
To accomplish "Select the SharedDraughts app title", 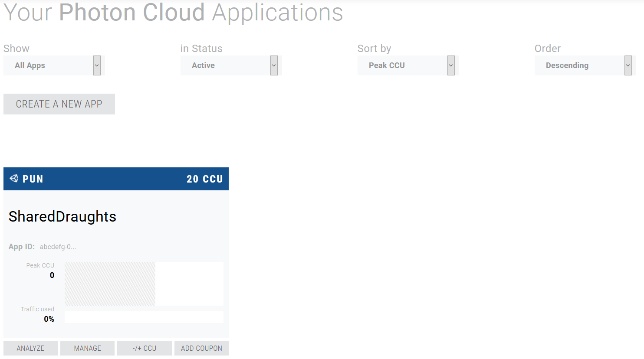I will [x=62, y=216].
